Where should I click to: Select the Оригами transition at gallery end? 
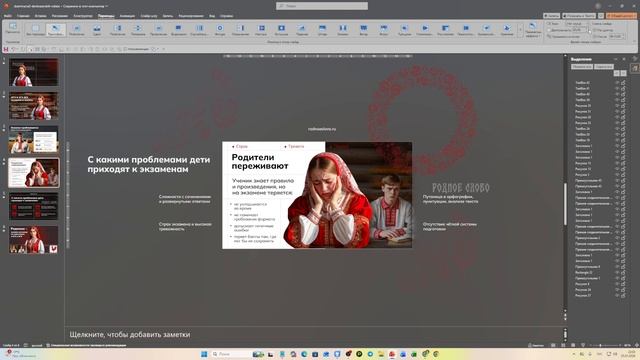507,29
